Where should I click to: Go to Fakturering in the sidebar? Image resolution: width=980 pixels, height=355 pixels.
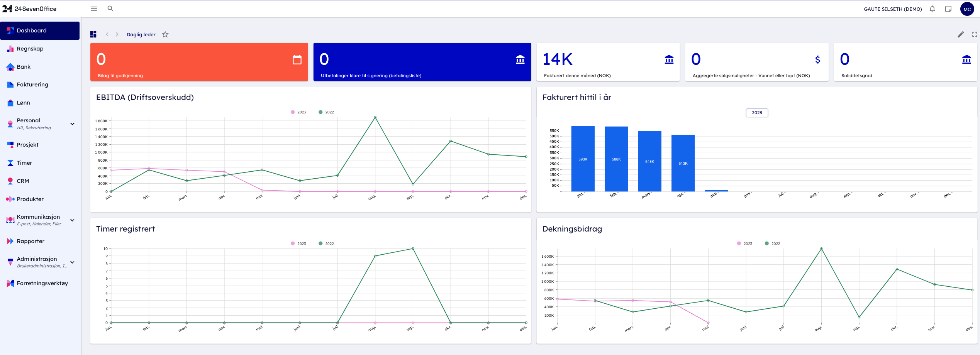click(x=32, y=85)
